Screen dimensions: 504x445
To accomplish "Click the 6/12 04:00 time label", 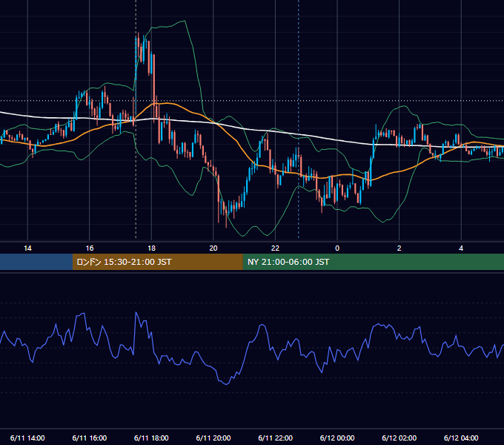I will pyautogui.click(x=461, y=438).
